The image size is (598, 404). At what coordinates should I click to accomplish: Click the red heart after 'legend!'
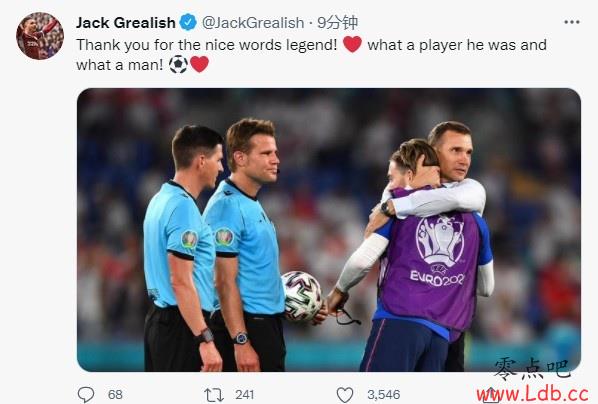352,44
